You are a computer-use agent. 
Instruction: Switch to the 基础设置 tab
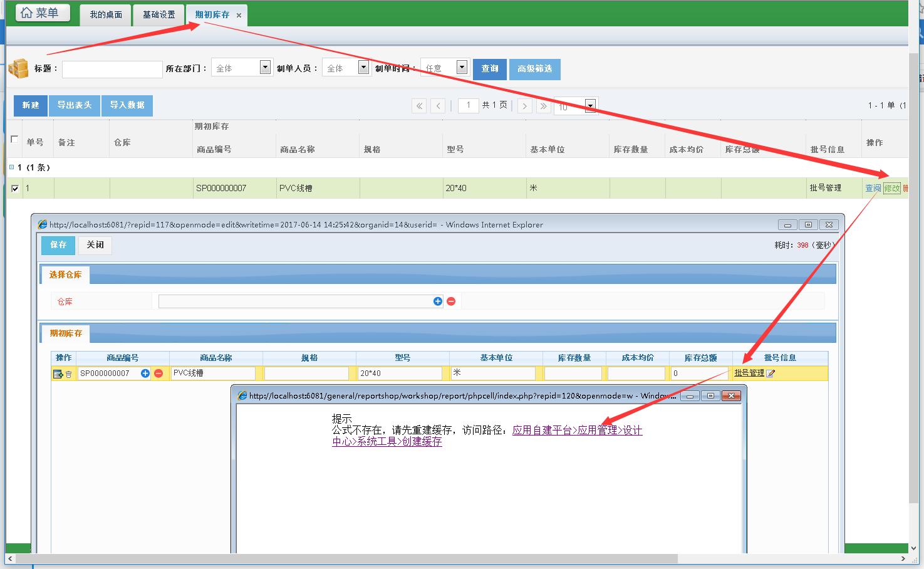158,14
